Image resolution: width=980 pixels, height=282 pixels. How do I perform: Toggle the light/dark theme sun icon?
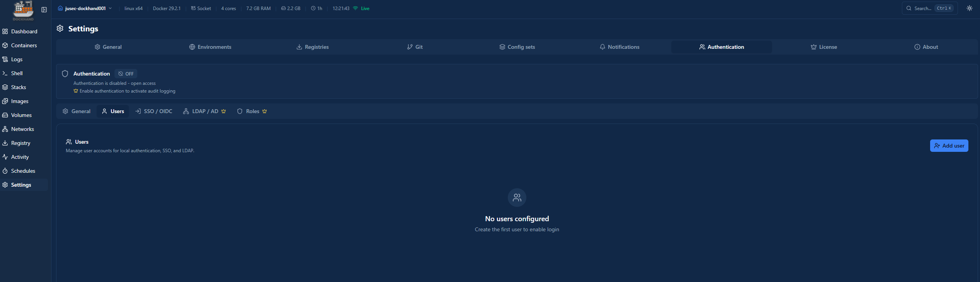coord(969,8)
